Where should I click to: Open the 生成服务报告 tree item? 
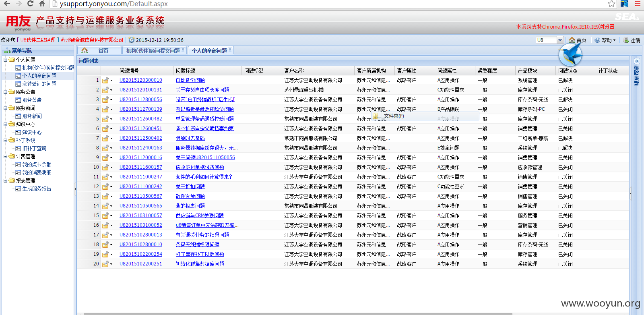click(37, 189)
